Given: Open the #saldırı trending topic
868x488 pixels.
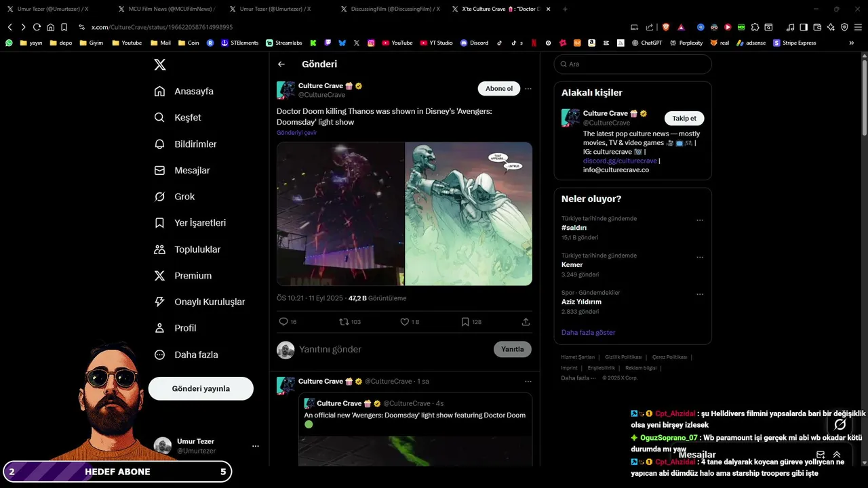Looking at the screenshot, I should (x=574, y=228).
